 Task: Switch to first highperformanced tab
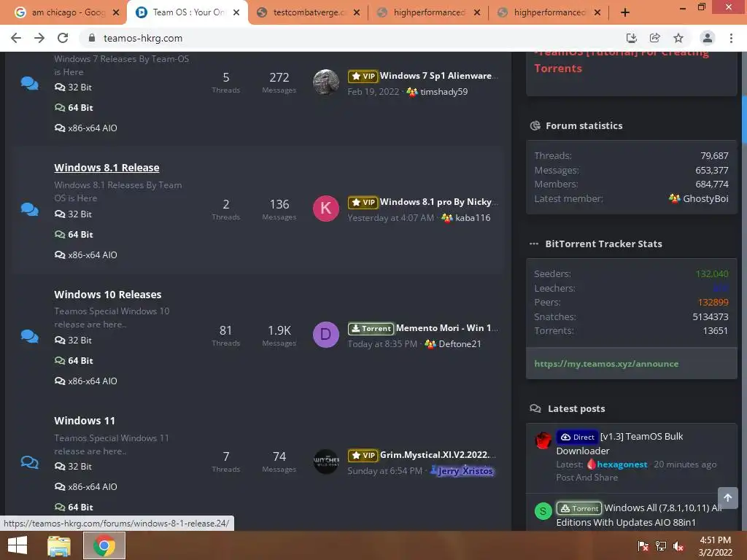(428, 12)
